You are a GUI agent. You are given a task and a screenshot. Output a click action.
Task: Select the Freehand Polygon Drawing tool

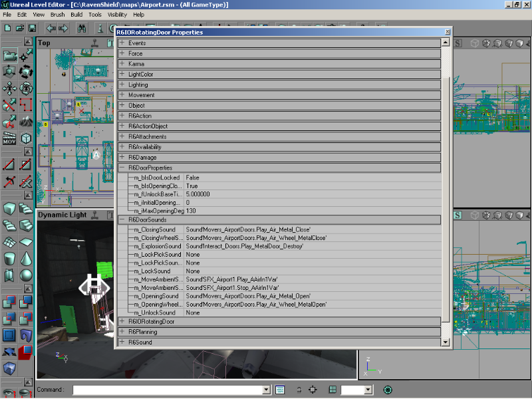[26, 105]
